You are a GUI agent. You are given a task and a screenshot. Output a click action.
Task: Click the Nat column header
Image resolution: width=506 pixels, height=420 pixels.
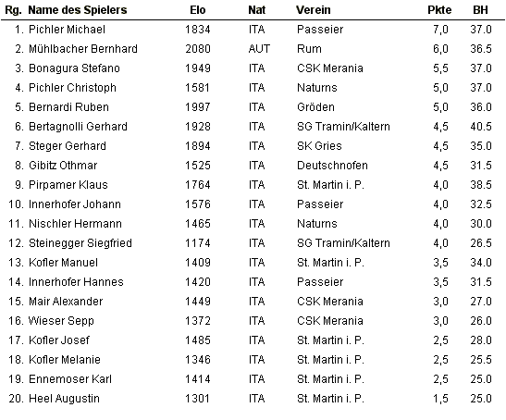[x=256, y=10]
